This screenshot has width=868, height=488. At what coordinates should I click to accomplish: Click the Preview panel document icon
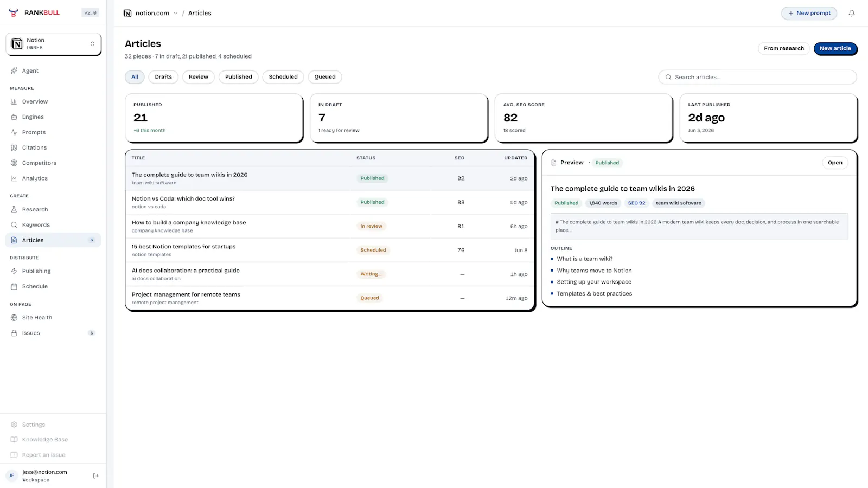pyautogui.click(x=554, y=163)
